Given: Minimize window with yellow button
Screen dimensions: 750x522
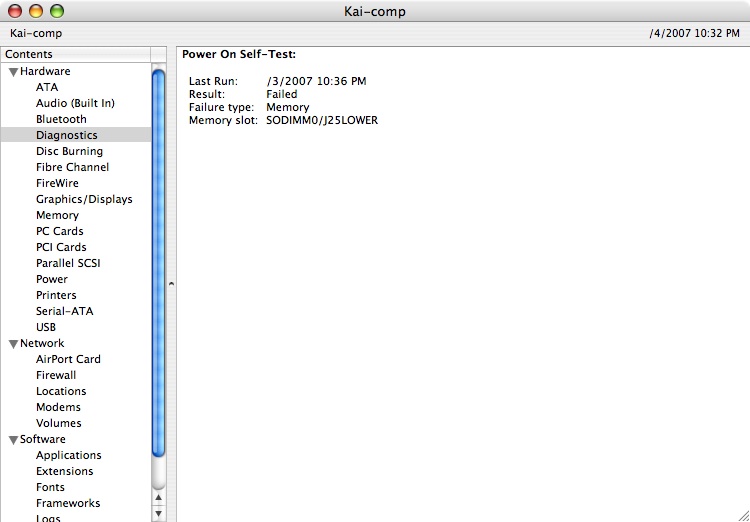Looking at the screenshot, I should 36,11.
